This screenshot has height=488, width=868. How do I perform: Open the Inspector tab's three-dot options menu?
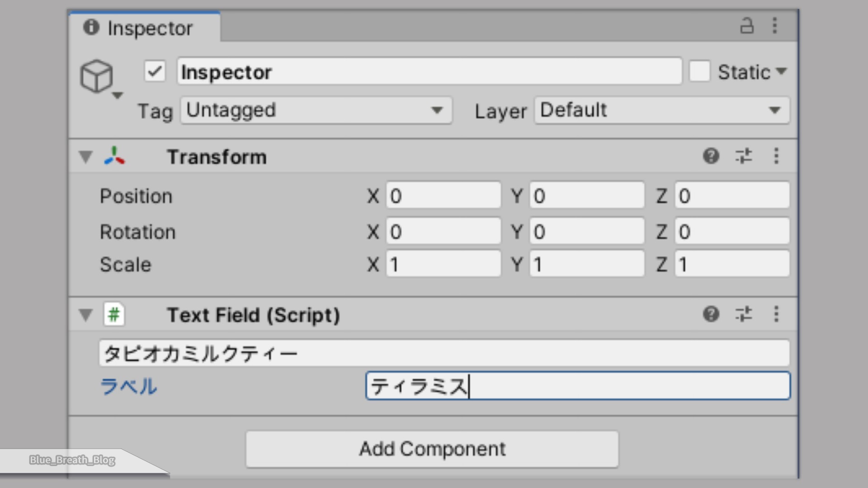pos(775,26)
